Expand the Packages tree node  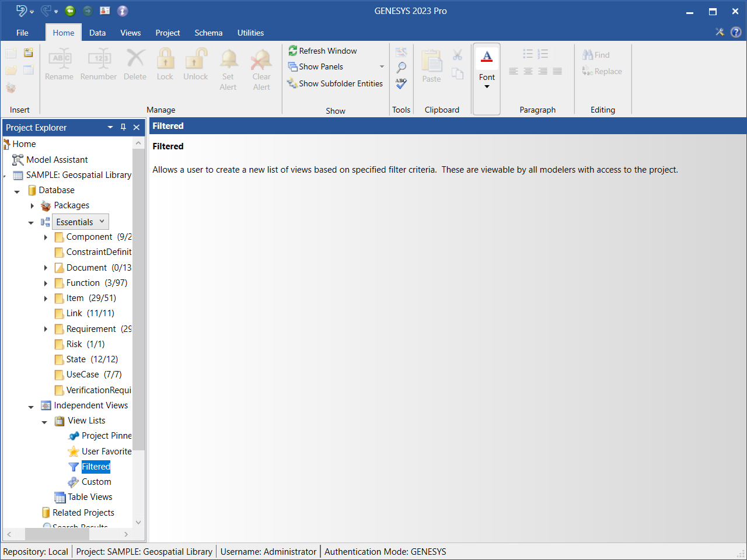(x=32, y=205)
